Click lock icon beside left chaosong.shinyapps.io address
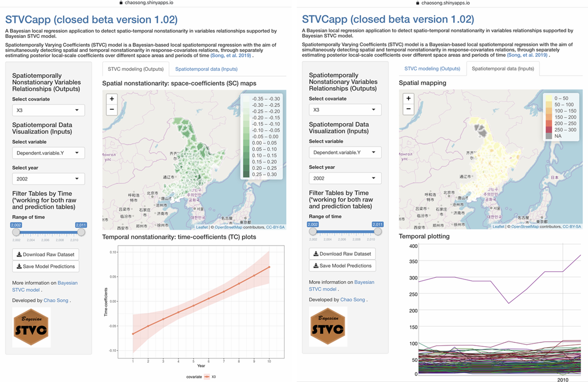 [121, 3]
